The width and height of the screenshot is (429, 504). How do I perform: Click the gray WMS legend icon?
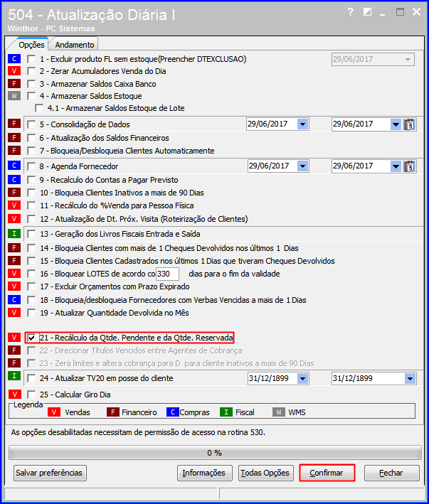click(x=279, y=412)
